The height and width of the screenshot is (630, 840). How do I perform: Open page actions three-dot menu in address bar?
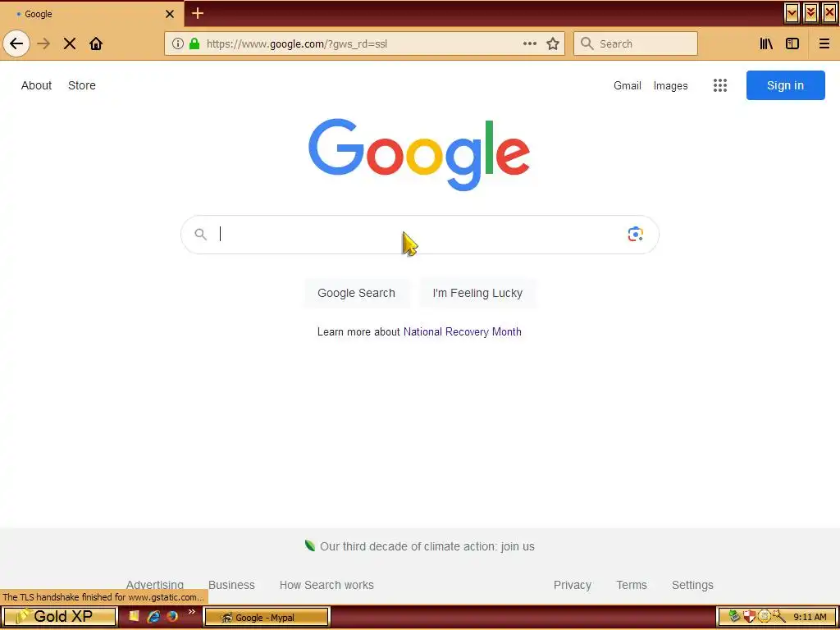(x=529, y=44)
